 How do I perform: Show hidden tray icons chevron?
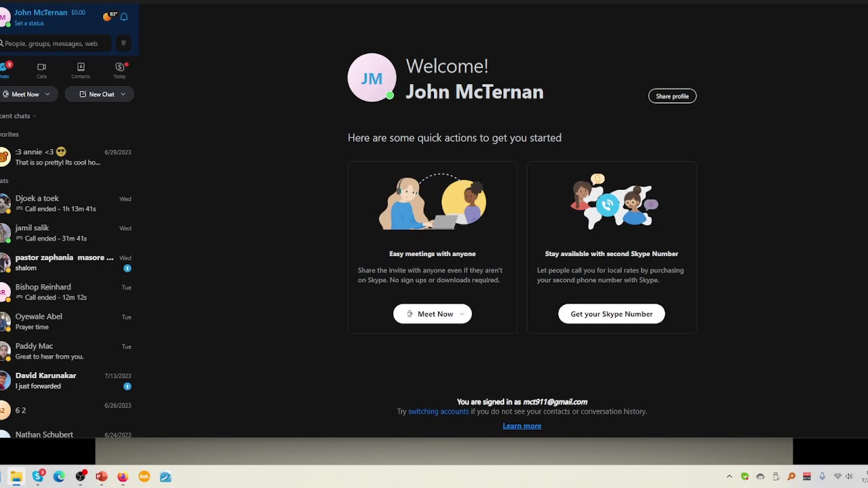(730, 476)
